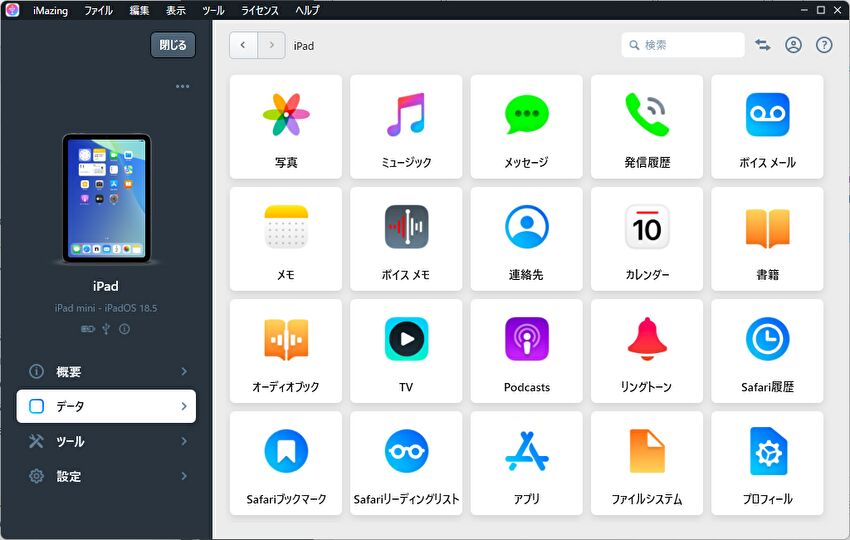Go back with the left arrow button
Image resolution: width=850 pixels, height=540 pixels.
coord(243,45)
